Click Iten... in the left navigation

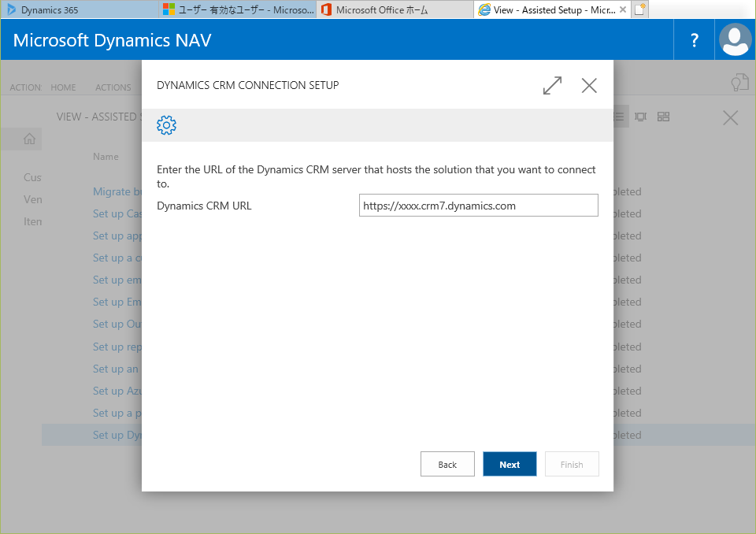tap(33, 221)
